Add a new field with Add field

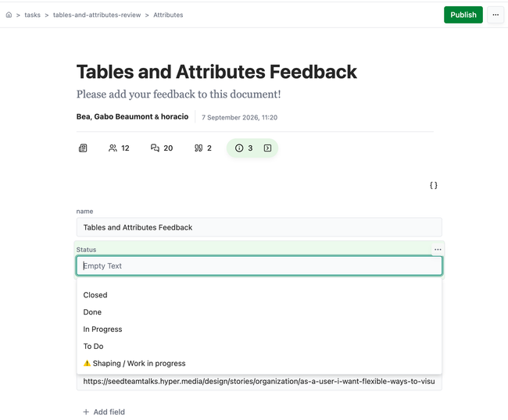point(104,412)
